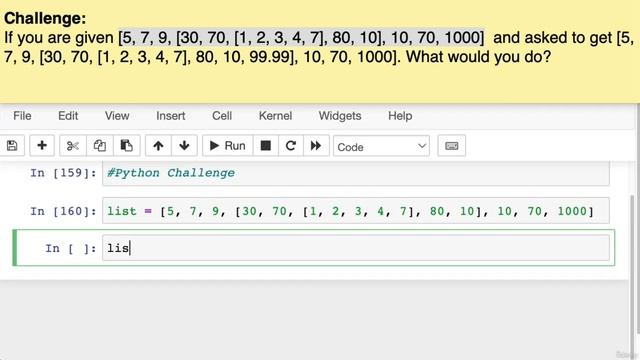The image size is (640, 360).
Task: Open the Edit menu
Action: tap(68, 116)
